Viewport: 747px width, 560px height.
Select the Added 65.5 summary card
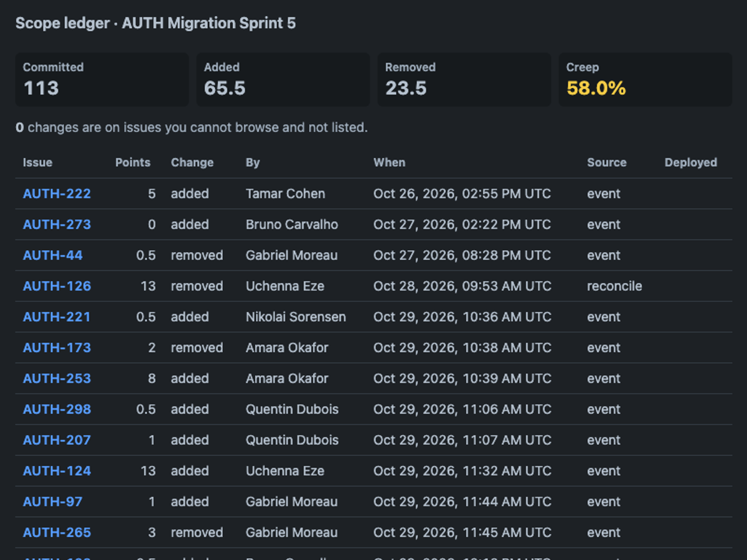click(283, 80)
